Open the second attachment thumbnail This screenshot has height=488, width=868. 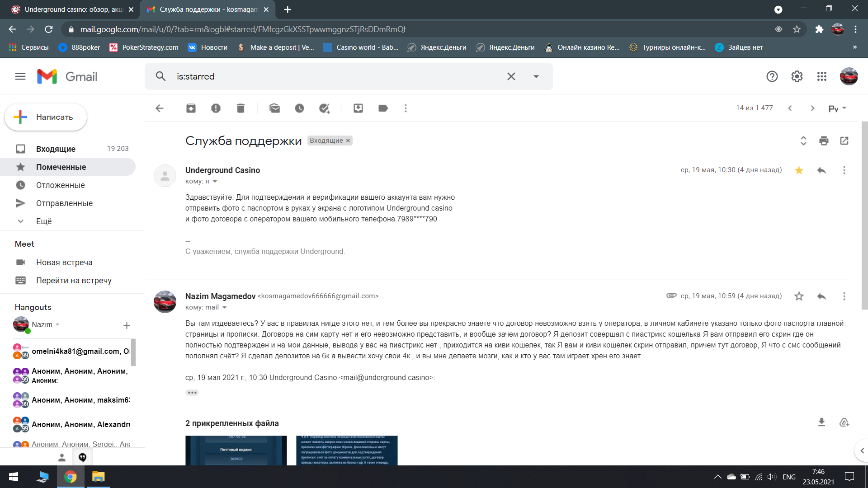click(347, 450)
